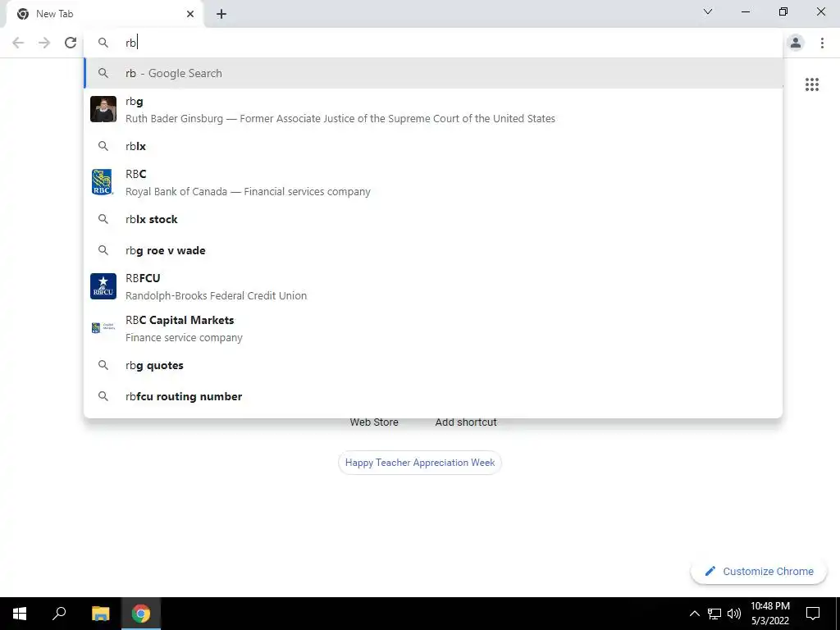The height and width of the screenshot is (630, 840).
Task: Select the RBC Capital Markets suggestion
Action: tap(433, 328)
